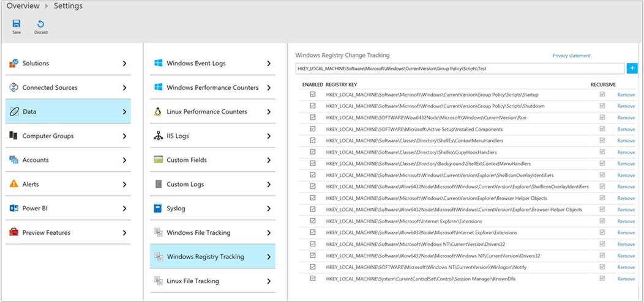Click the Windows Event Logs logo icon
The image size is (644, 302).
(x=158, y=63)
